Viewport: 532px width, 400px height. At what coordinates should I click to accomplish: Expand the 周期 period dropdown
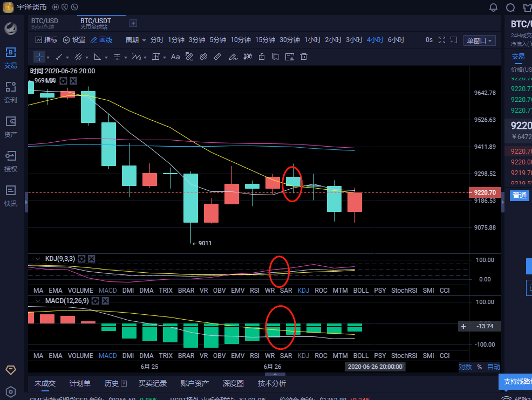[x=136, y=40]
